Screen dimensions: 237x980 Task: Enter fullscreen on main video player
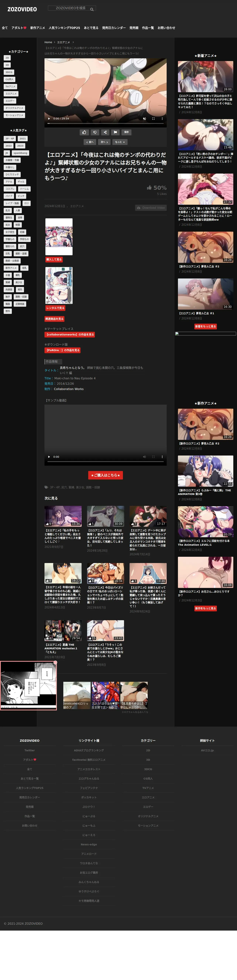[153, 119]
